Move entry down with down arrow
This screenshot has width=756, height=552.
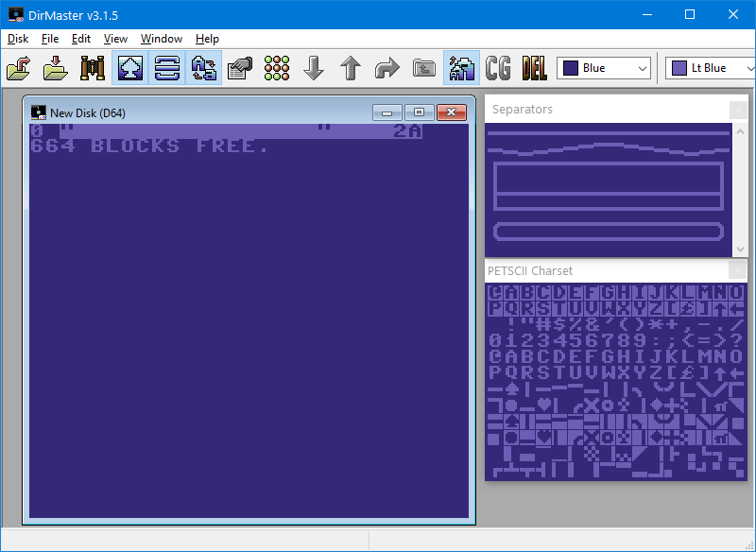(314, 68)
